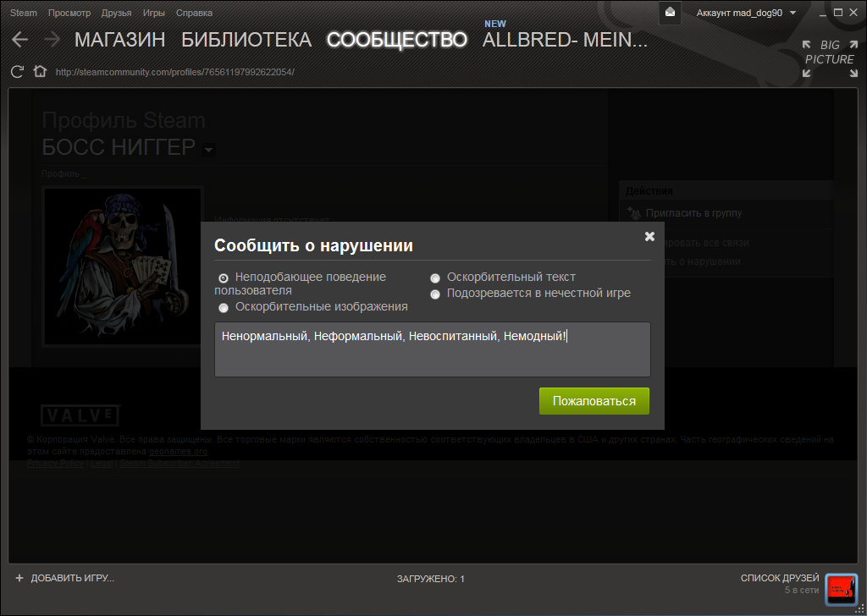Click 'Пригласить в группу' action

(x=693, y=212)
